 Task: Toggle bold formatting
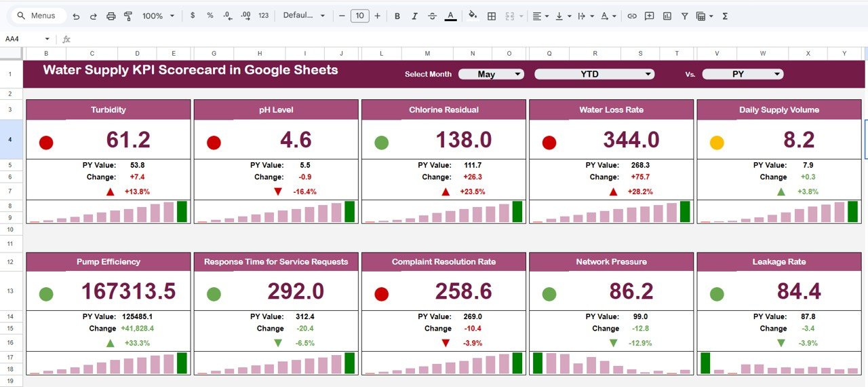pyautogui.click(x=397, y=16)
